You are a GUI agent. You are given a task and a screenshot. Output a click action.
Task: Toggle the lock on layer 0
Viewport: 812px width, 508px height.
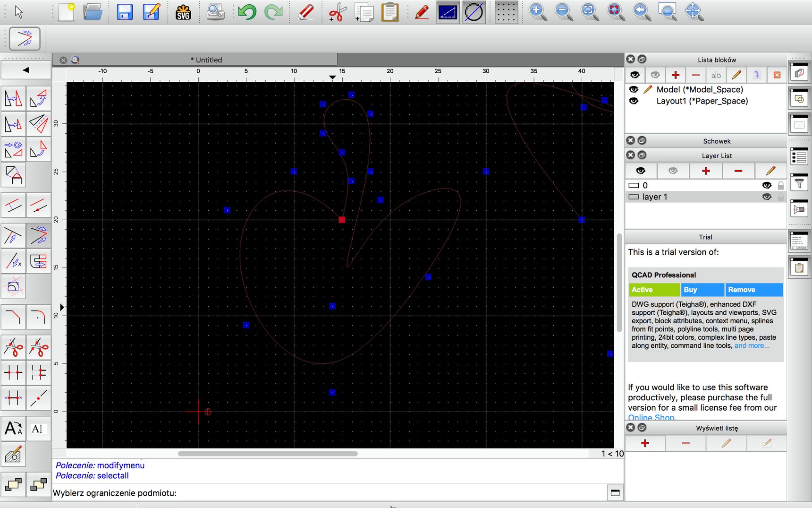coord(781,185)
